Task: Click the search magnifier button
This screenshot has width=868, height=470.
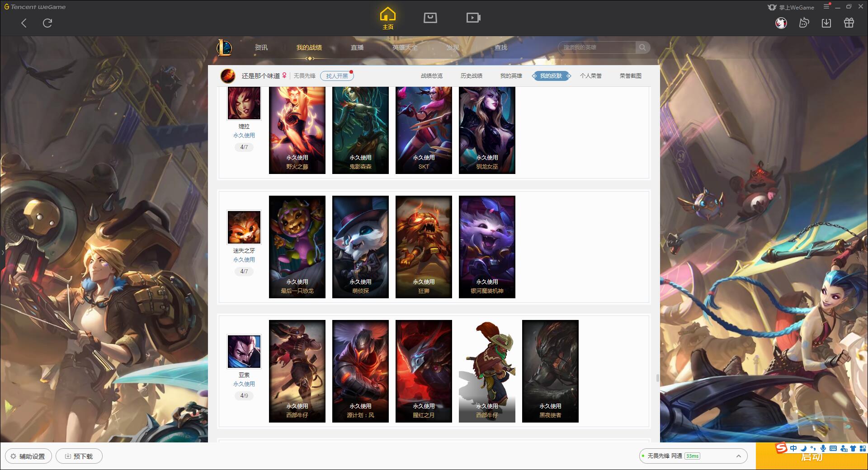Action: pos(642,47)
